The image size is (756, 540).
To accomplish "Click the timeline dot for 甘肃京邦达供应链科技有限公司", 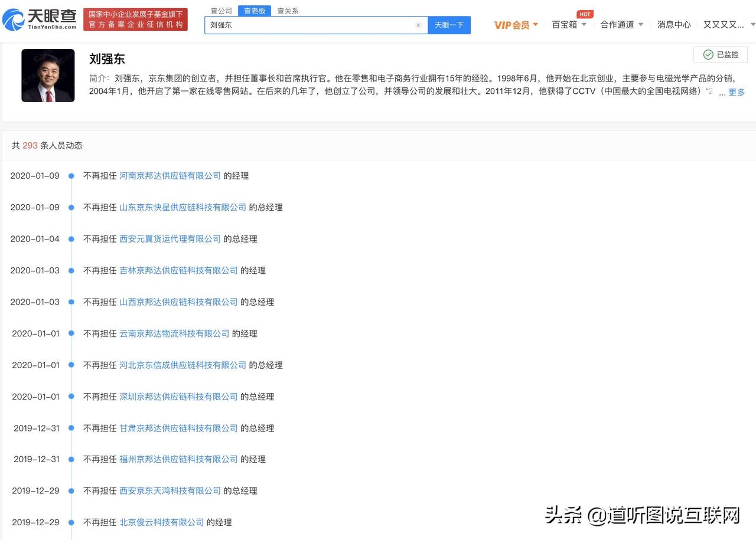I will pos(71,428).
